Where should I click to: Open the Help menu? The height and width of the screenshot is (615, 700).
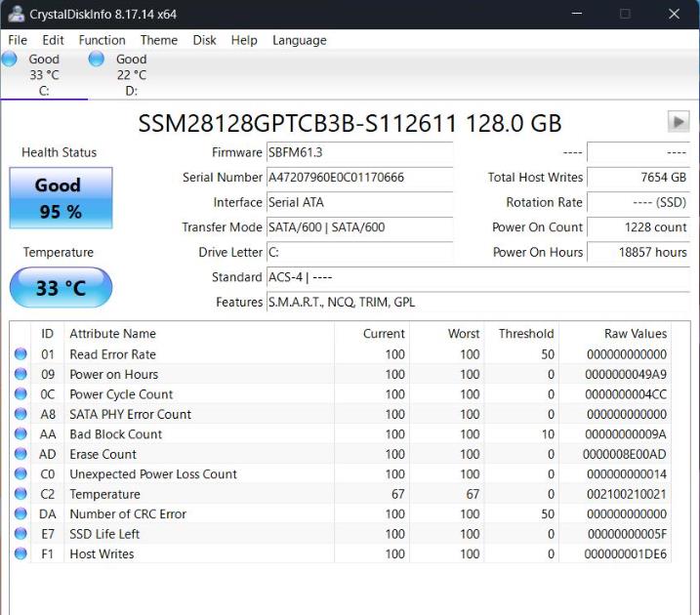click(244, 40)
